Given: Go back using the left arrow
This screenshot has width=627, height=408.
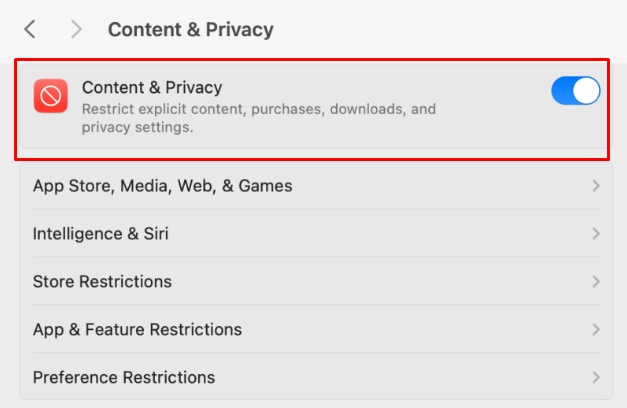Looking at the screenshot, I should pos(30,29).
